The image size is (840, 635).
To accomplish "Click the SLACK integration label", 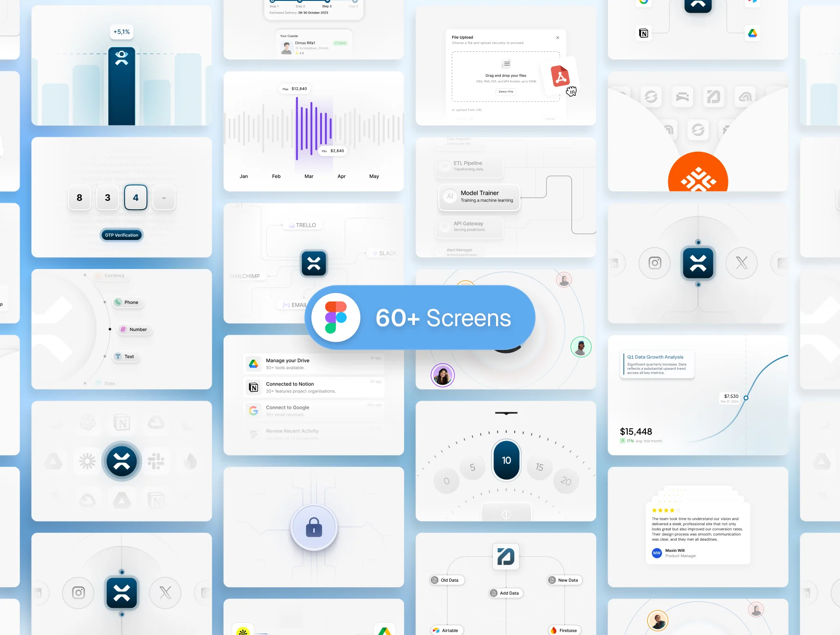I will [x=385, y=254].
